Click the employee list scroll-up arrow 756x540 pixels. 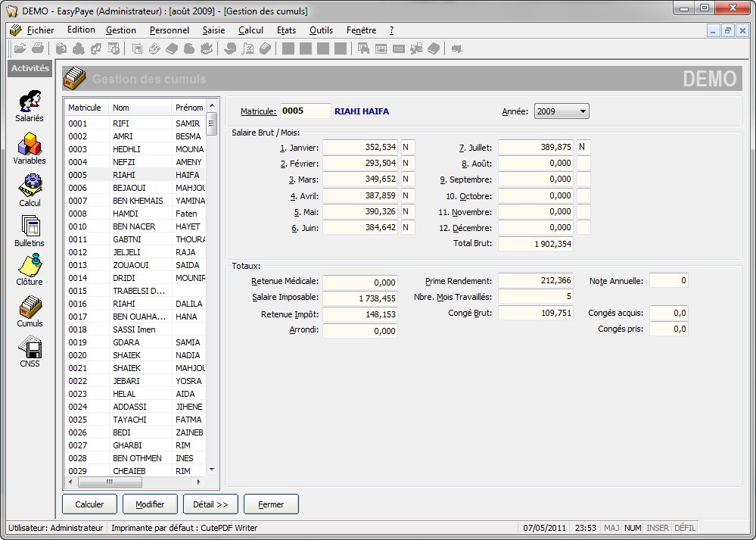[212, 106]
